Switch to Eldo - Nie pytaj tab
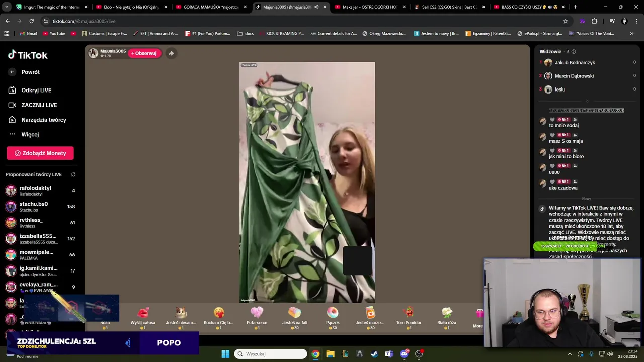The height and width of the screenshot is (362, 644). tap(132, 7)
